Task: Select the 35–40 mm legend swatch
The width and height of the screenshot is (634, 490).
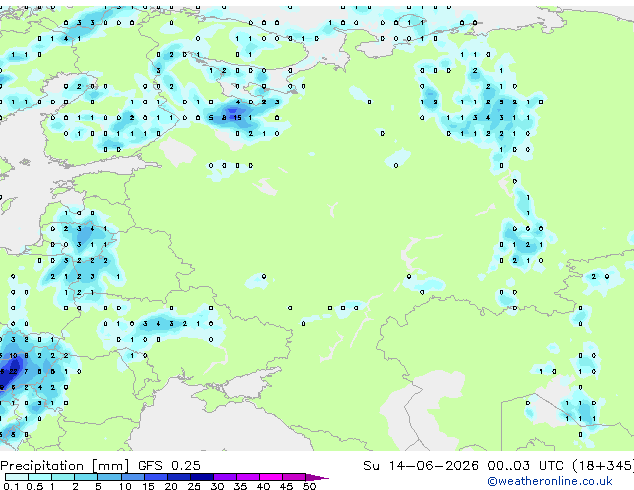Action: 247,477
